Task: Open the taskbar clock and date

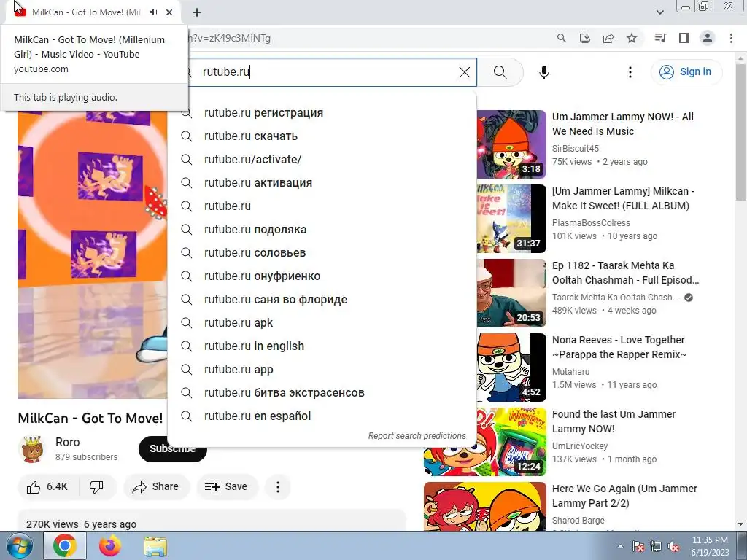Action: pos(710,546)
